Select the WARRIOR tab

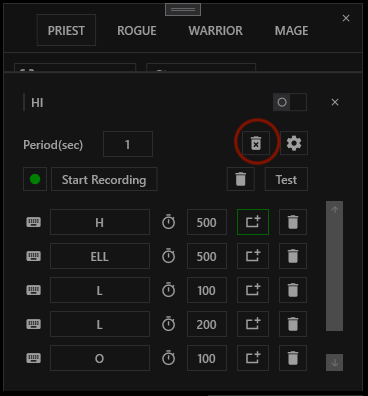215,31
